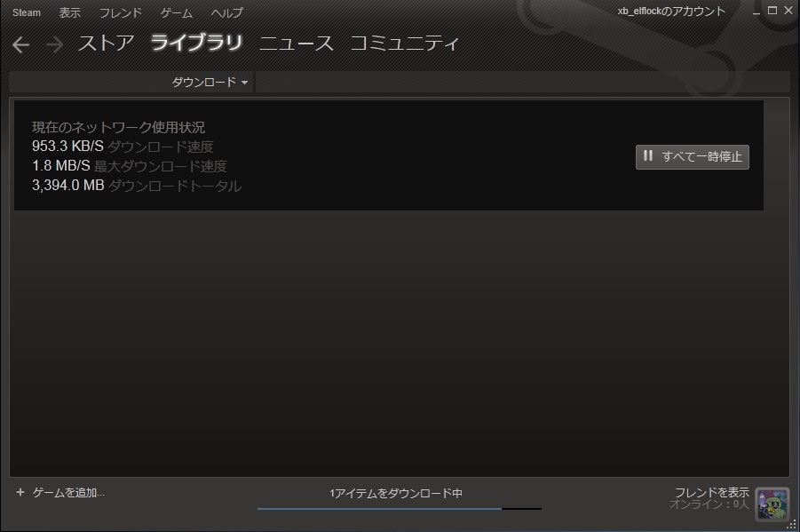Show friends list via フレンドを表示
The image size is (800, 532).
coord(712,492)
